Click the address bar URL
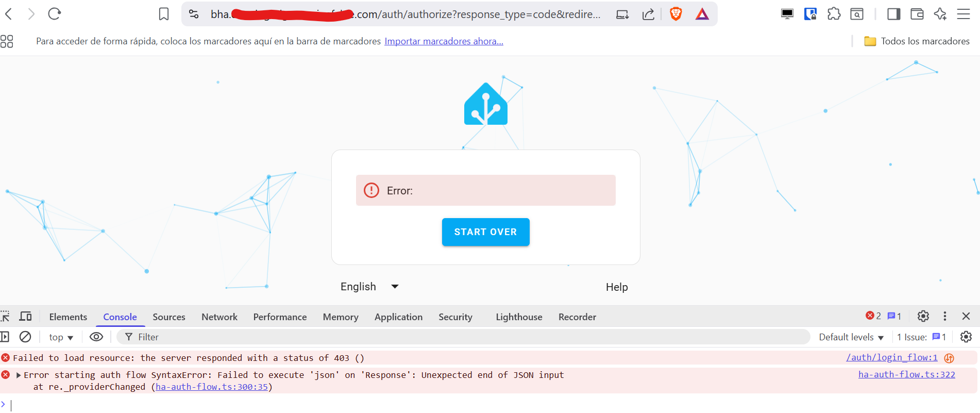This screenshot has height=413, width=980. click(405, 14)
